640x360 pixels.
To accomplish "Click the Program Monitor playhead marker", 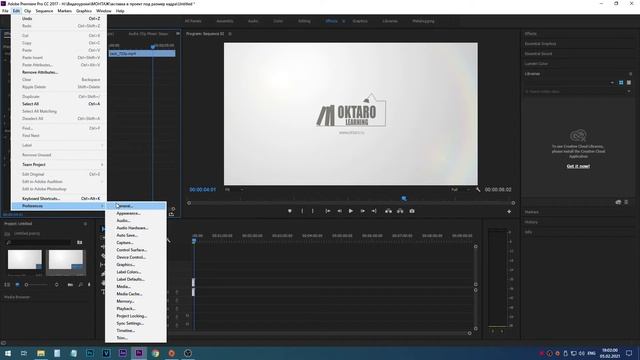I will (x=404, y=198).
